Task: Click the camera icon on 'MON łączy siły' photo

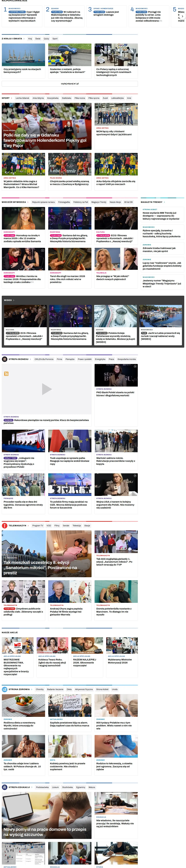Action: click(135, 105)
